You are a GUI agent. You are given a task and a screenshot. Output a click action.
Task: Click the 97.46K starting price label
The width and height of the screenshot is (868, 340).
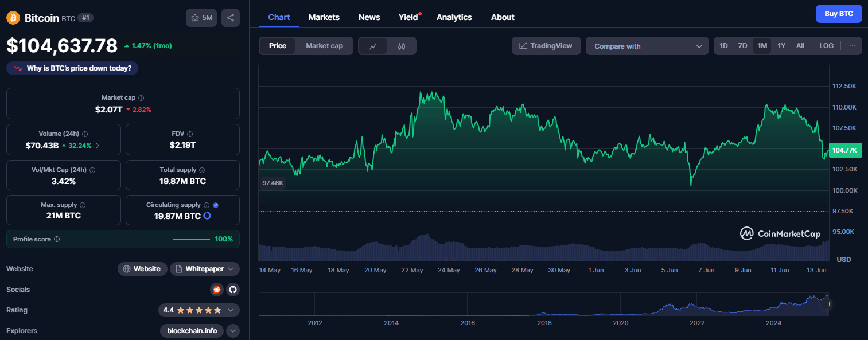pos(273,183)
